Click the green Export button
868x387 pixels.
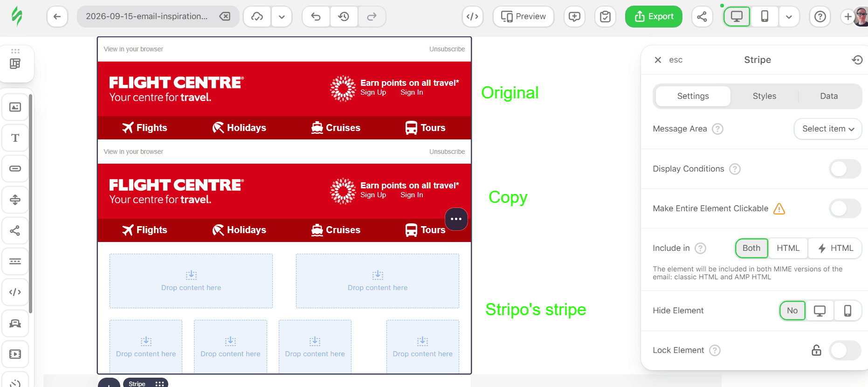pyautogui.click(x=654, y=17)
